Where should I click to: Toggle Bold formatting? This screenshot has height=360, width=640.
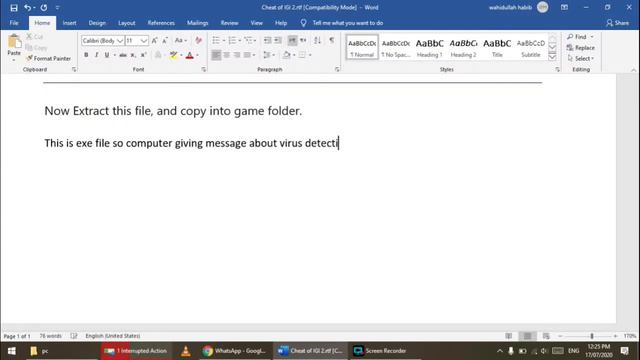86,55
